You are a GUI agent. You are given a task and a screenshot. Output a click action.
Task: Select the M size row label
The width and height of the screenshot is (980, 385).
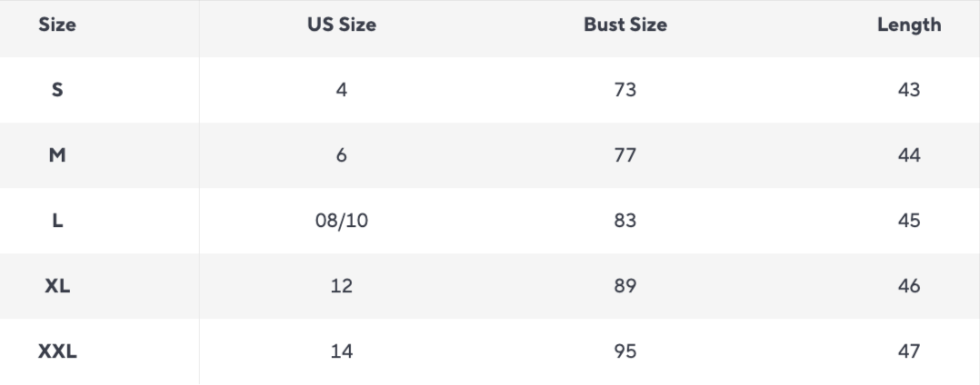pyautogui.click(x=56, y=156)
